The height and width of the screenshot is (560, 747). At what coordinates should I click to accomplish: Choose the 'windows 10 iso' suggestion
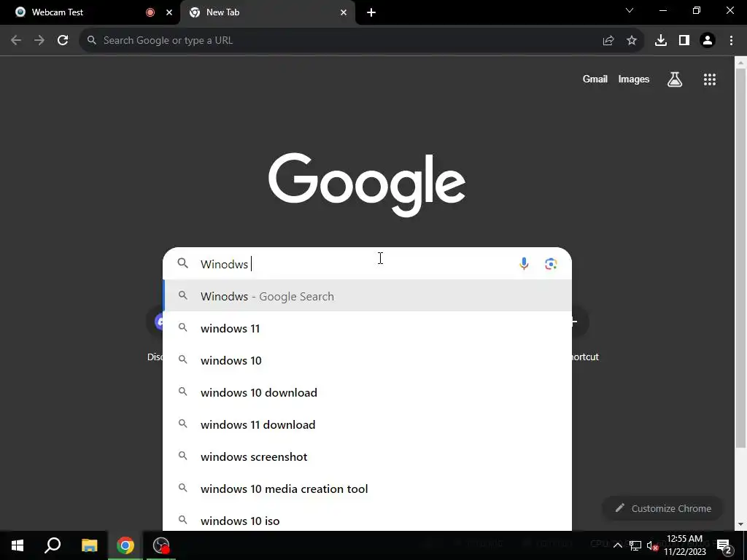(x=368, y=519)
